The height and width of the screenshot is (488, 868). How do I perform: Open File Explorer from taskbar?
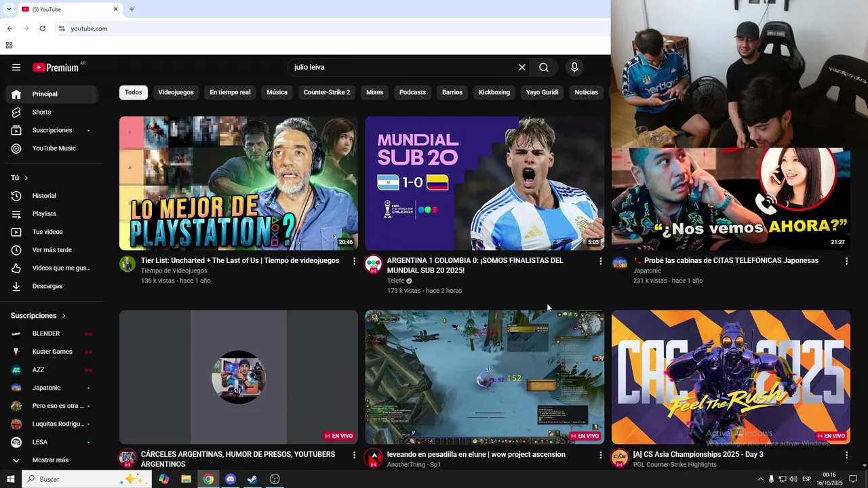[186, 479]
